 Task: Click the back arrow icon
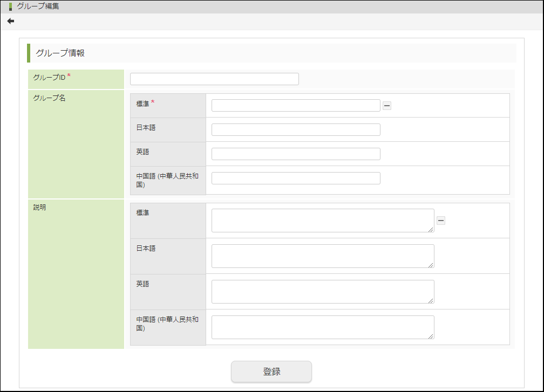tap(11, 21)
